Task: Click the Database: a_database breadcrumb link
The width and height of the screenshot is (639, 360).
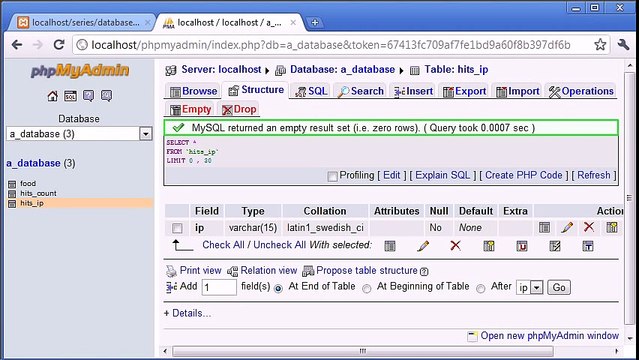Action: [x=342, y=70]
